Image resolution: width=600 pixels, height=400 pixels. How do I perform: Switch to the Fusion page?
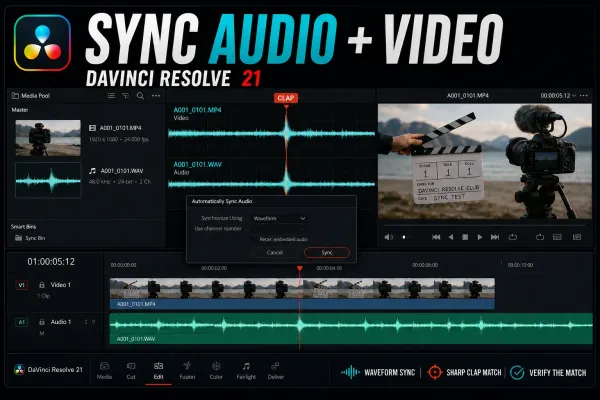[x=187, y=371]
